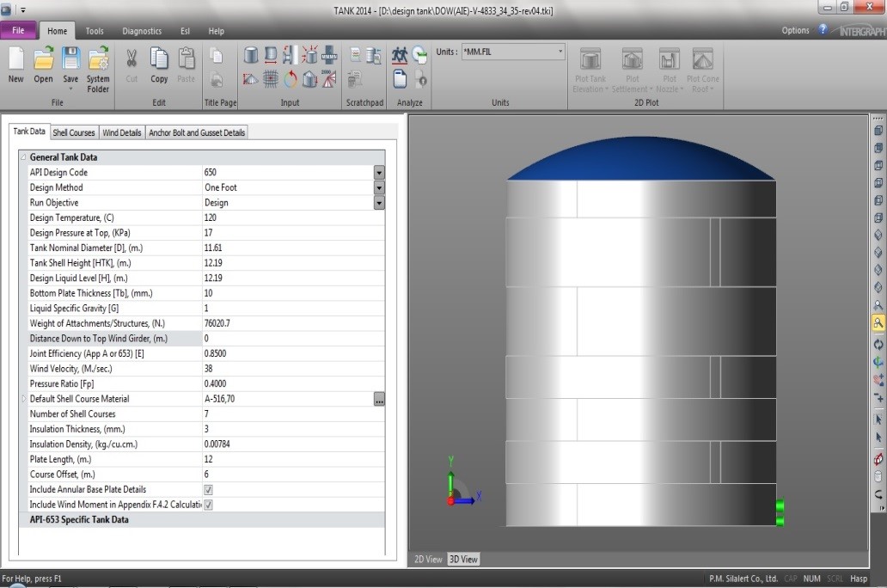Image resolution: width=887 pixels, height=588 pixels.
Task: Click the Default Shell Course Material browse button
Action: click(x=379, y=399)
